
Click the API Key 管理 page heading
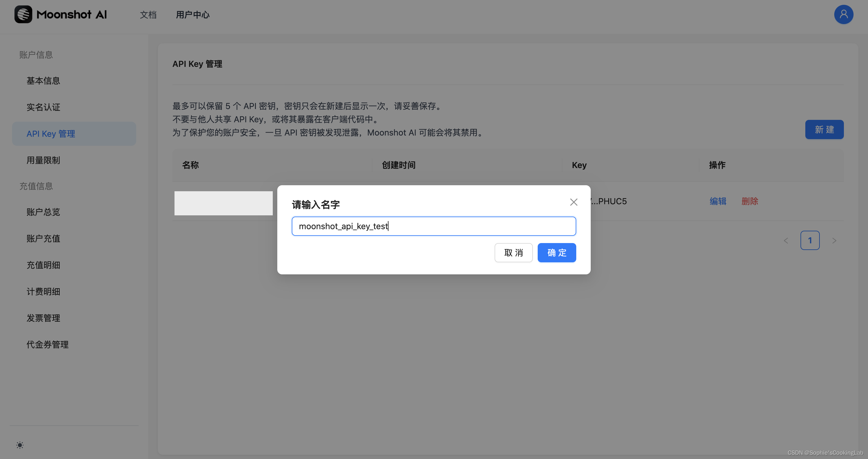[x=197, y=64]
